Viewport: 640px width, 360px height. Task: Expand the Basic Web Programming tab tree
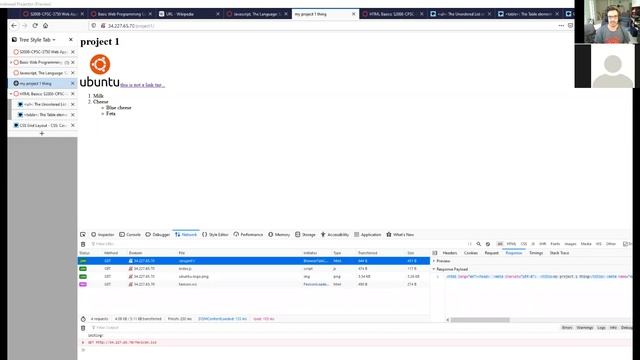point(11,62)
